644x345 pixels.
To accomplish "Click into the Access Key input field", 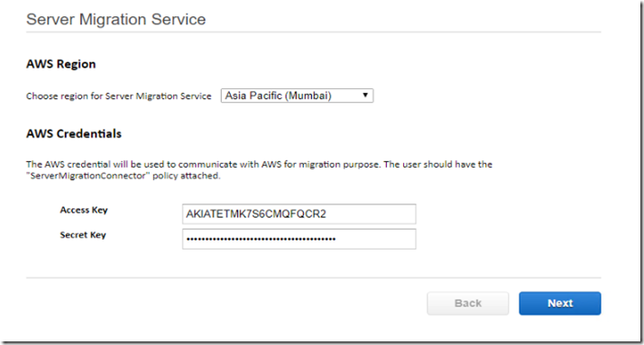I will (x=299, y=214).
